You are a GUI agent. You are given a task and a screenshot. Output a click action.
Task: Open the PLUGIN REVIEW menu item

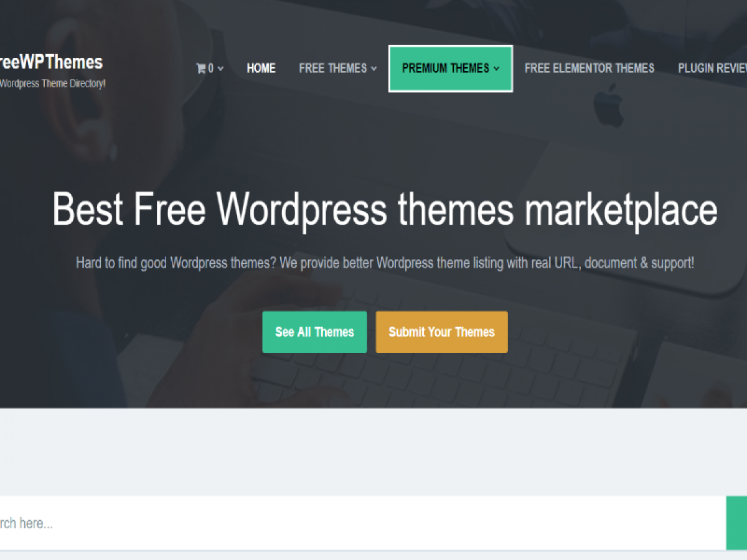(712, 68)
